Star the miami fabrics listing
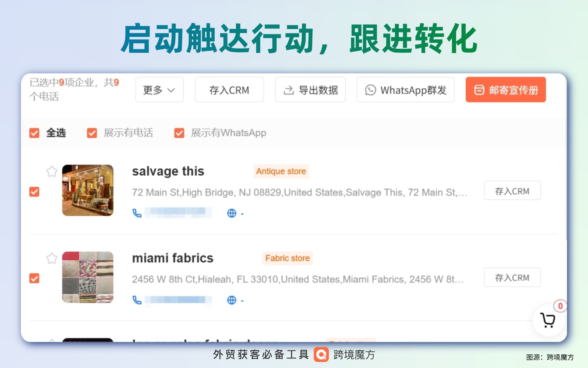Image resolution: width=588 pixels, height=368 pixels. [x=52, y=258]
